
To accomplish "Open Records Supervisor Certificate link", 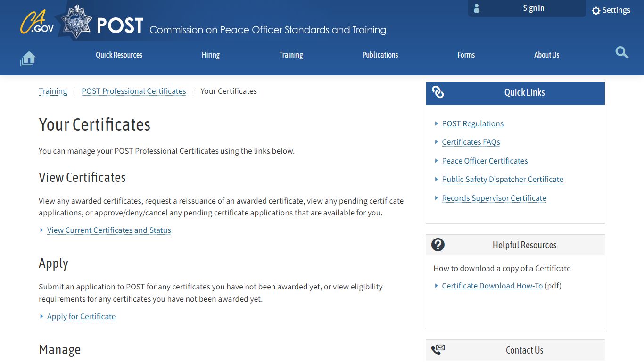I will [494, 198].
